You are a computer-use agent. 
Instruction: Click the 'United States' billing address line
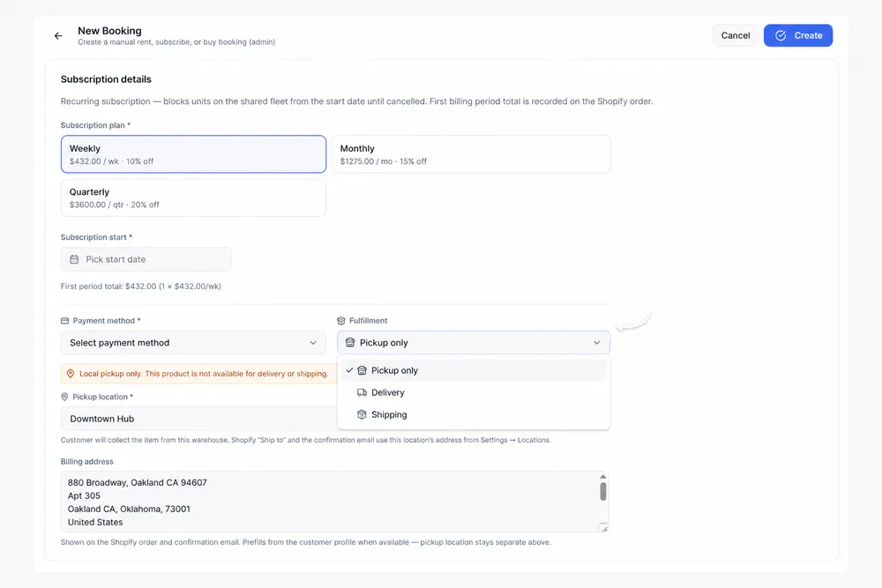(95, 522)
